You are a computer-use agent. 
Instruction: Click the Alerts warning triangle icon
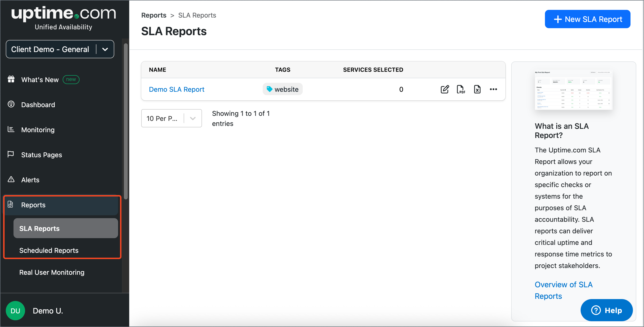point(11,179)
